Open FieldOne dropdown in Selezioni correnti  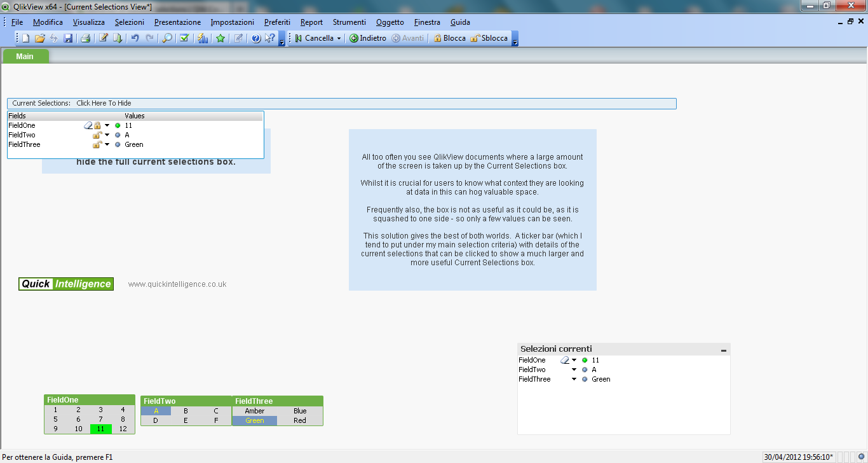tap(574, 360)
